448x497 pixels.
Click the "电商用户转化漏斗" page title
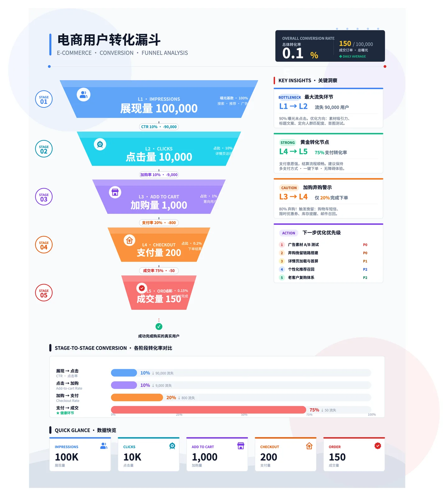click(109, 40)
